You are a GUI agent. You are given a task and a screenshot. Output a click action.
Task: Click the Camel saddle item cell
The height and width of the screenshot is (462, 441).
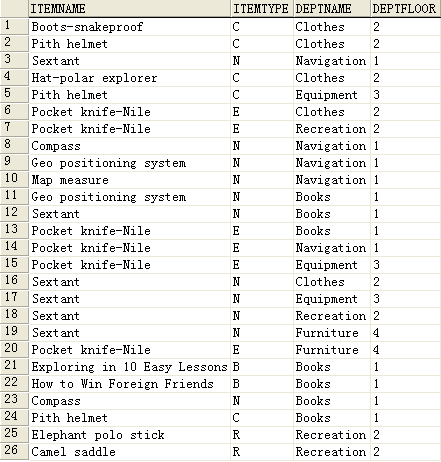pyautogui.click(x=130, y=452)
